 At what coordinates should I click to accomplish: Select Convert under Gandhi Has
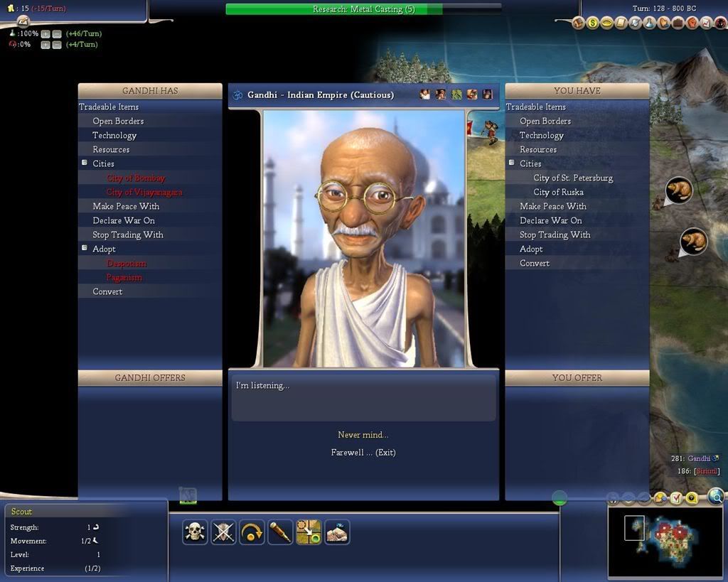(107, 292)
